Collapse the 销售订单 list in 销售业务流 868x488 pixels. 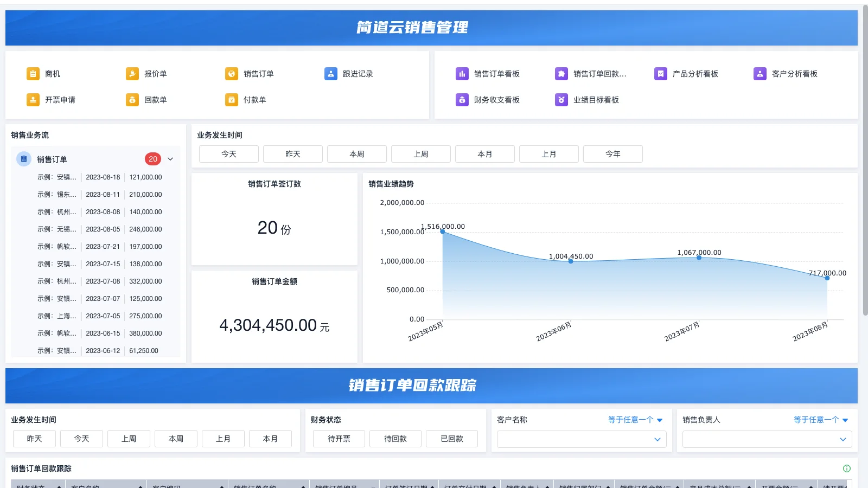pyautogui.click(x=170, y=159)
